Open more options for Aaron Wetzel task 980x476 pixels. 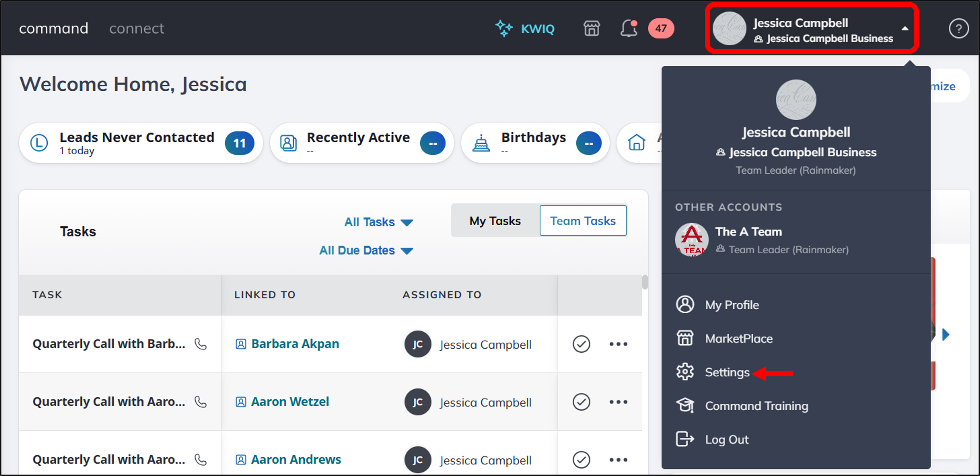618,402
